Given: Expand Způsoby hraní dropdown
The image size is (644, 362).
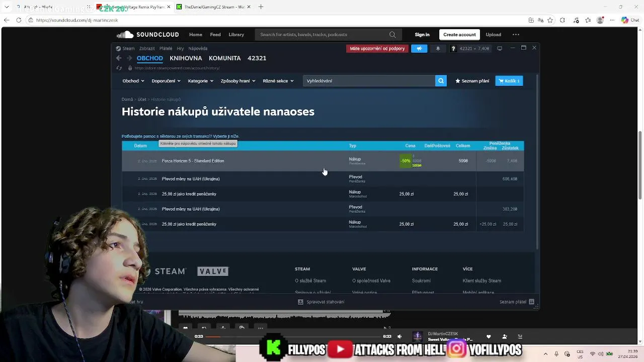Looking at the screenshot, I should pos(238,80).
